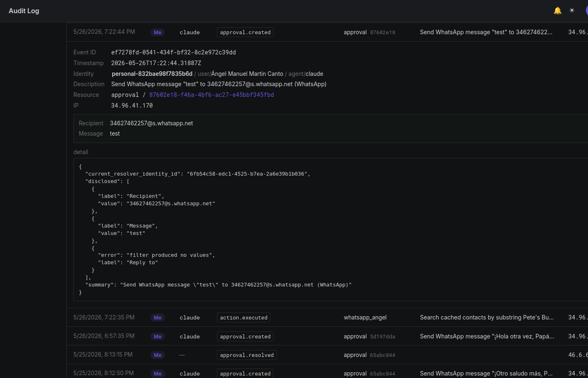
Task: Click the approval.created tag on the 7:22:44 PM row
Action: tap(245, 32)
